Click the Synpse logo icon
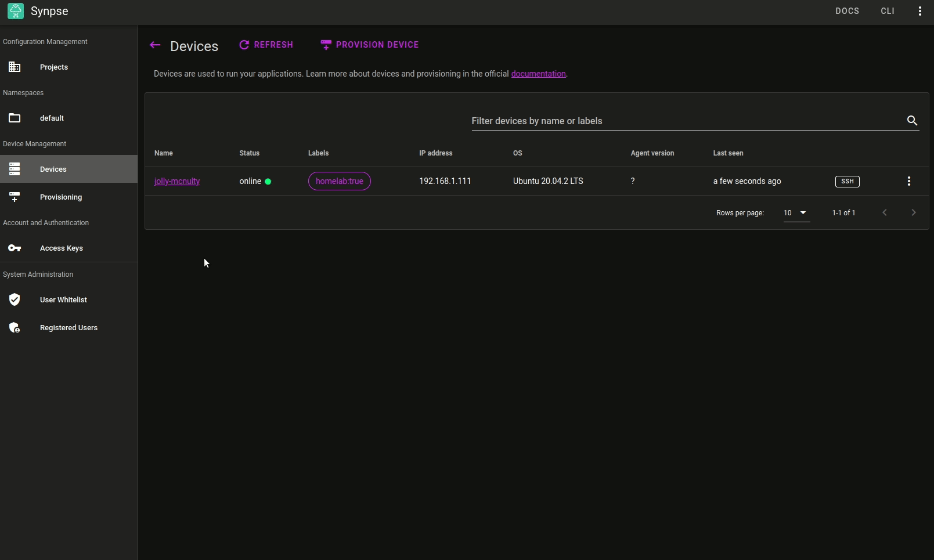This screenshot has width=934, height=560. point(16,11)
